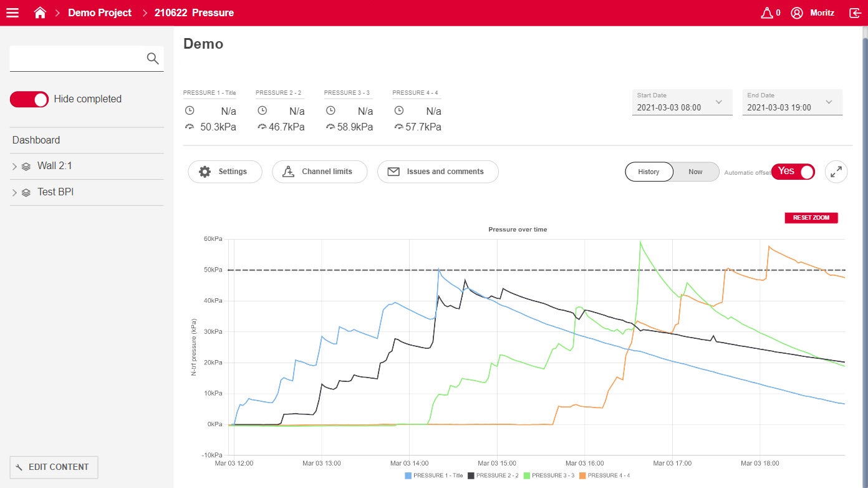The image size is (868, 488).
Task: Click the layers icon beside Wall 2:1
Action: [x=26, y=167]
